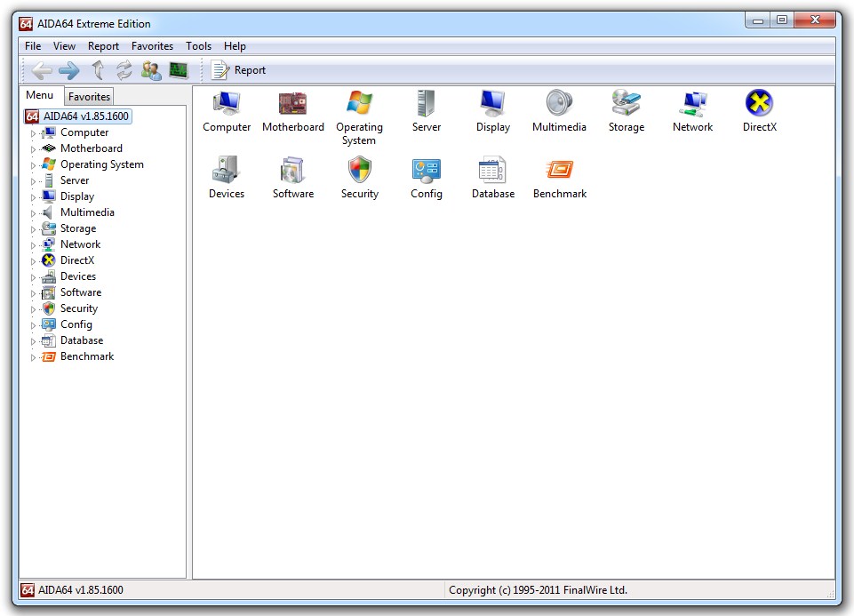Open the Report menu

click(x=103, y=46)
